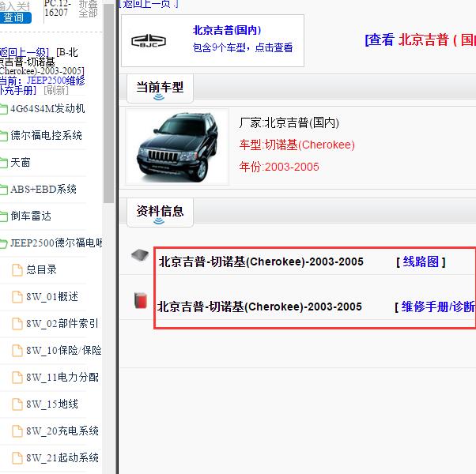
Task: Expand the 倒车雷达 folder
Action: tap(31, 216)
